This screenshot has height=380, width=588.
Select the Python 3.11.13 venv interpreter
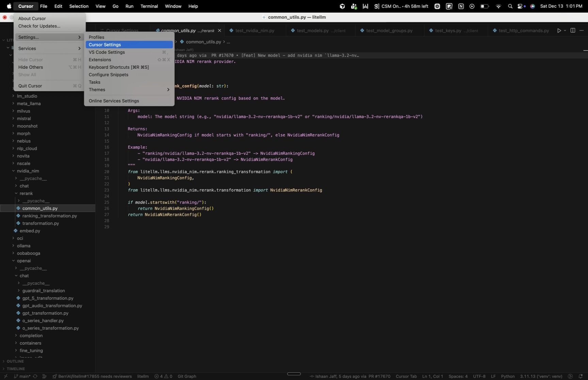tap(541, 376)
